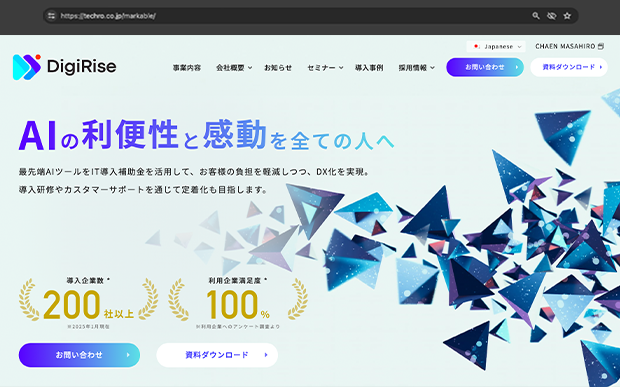
Task: Open the 事業内容 menu item
Action: click(187, 68)
